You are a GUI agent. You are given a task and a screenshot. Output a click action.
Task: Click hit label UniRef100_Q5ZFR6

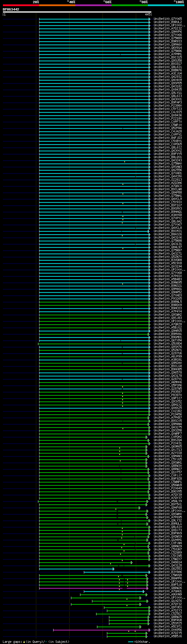point(168,128)
